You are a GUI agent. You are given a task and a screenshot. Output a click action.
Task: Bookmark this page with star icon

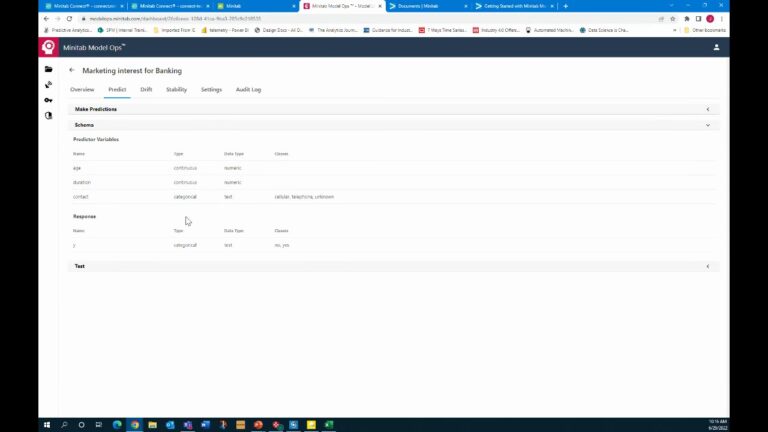tap(672, 19)
